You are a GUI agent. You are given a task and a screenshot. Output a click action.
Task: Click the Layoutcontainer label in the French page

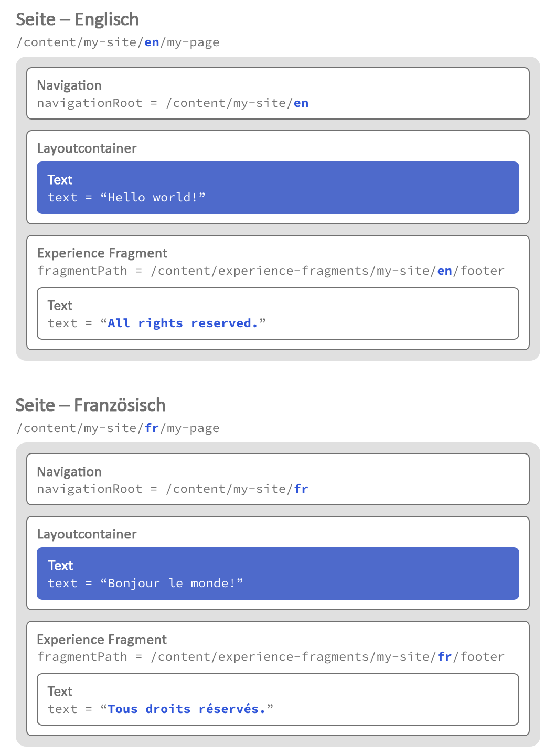[87, 534]
